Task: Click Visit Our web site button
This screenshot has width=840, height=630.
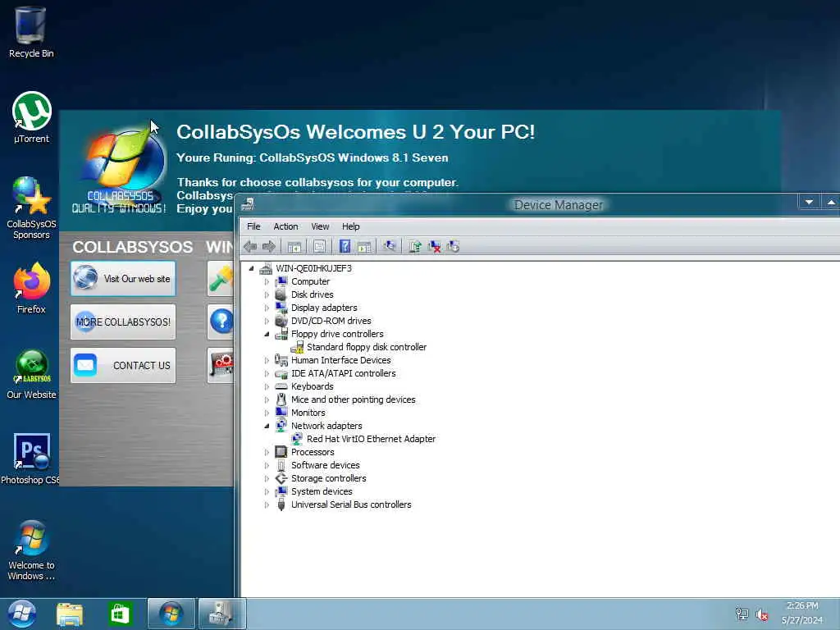Action: click(x=123, y=279)
